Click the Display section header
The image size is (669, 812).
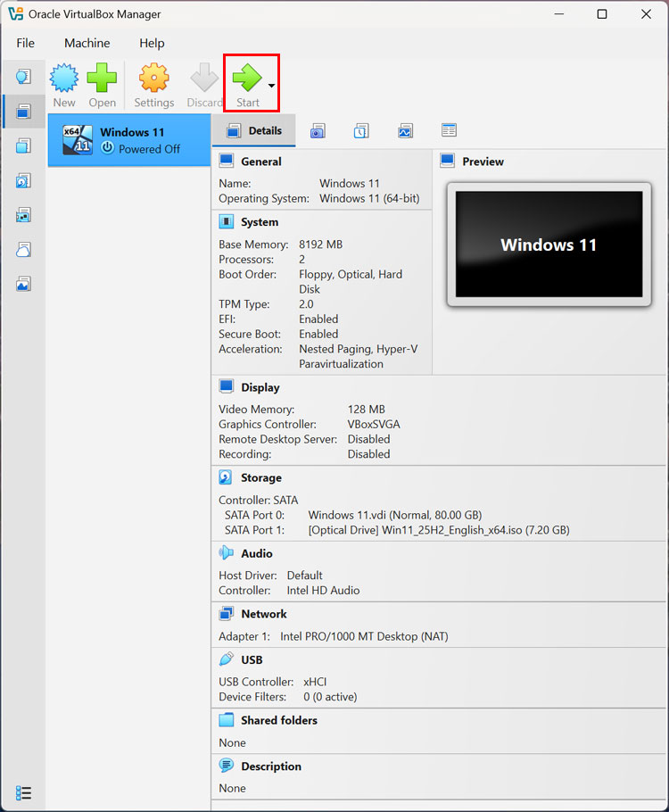click(x=260, y=387)
